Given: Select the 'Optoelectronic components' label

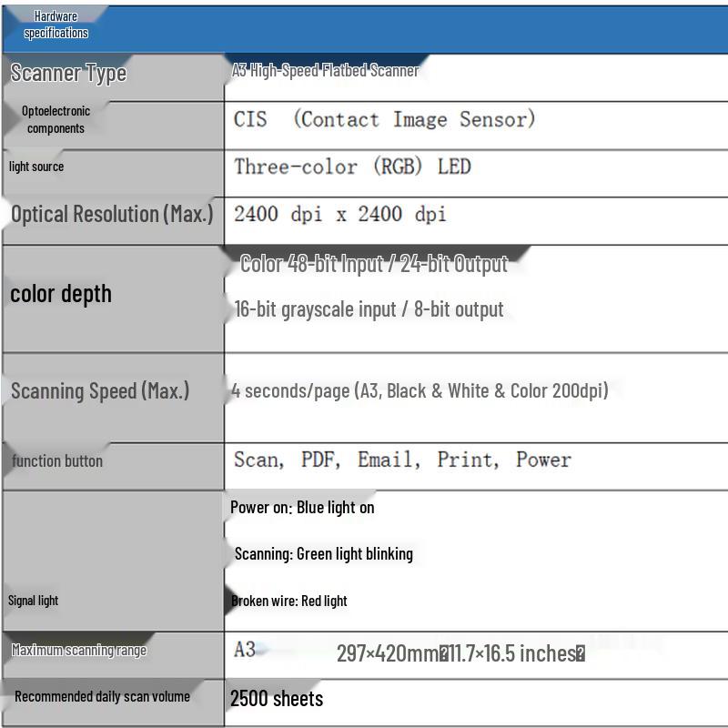Looking at the screenshot, I should 56,120.
